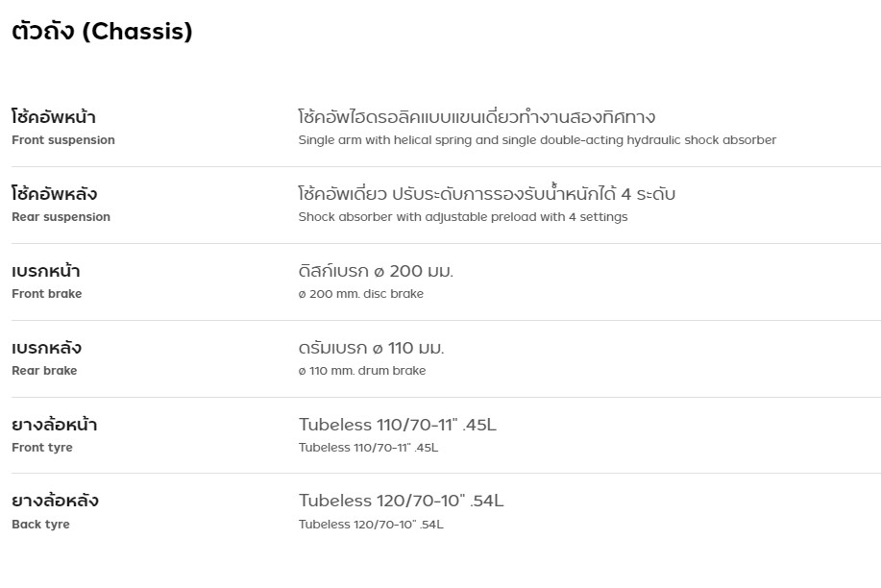Viewport: 881px width, 588px height.
Task: Click the 'Front suspension' English label
Action: [63, 140]
